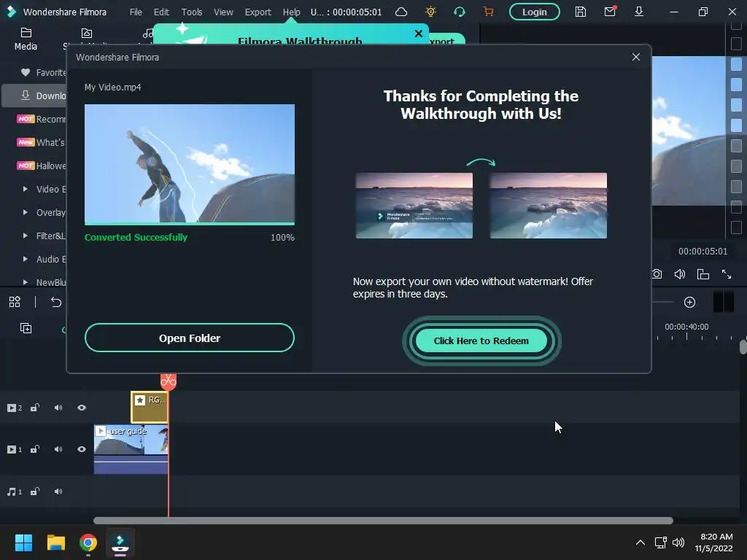This screenshot has width=747, height=560.
Task: Click the Open Folder button
Action: (190, 338)
